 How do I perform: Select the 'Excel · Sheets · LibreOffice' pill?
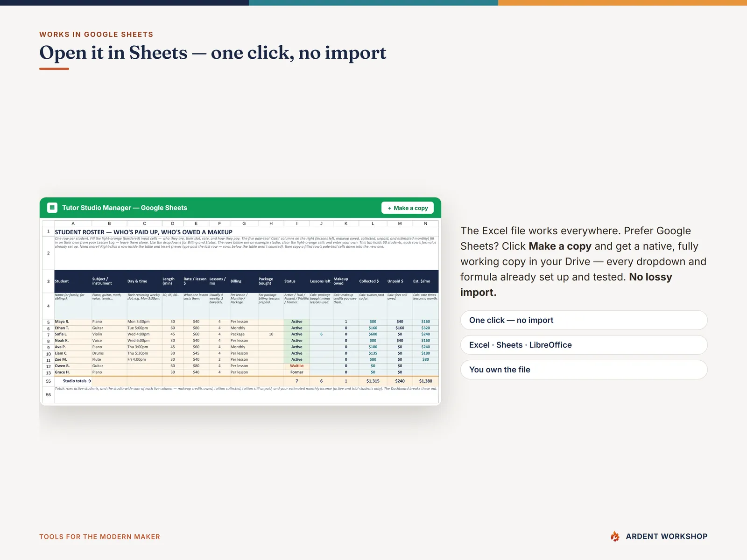[584, 345]
